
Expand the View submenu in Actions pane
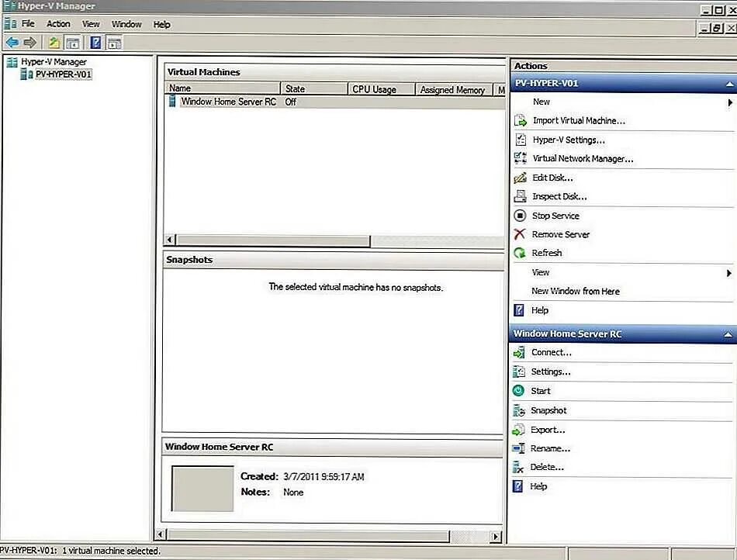coord(729,273)
